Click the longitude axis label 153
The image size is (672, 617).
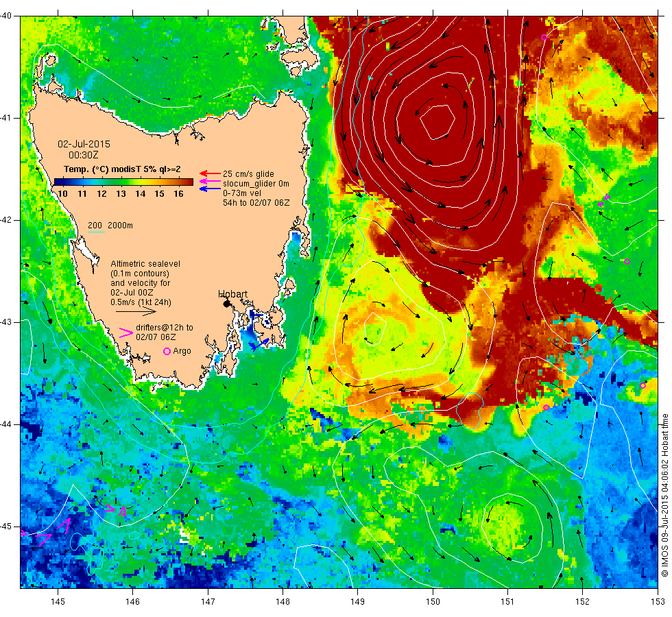658,602
